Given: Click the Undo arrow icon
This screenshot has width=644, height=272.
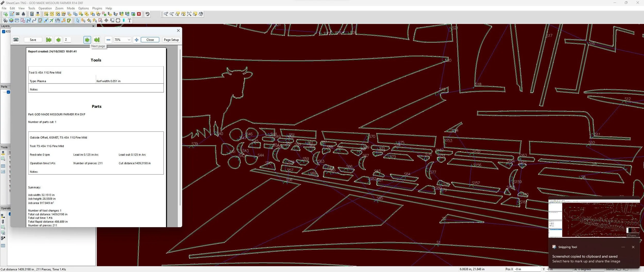Looking at the screenshot, I should (148, 14).
